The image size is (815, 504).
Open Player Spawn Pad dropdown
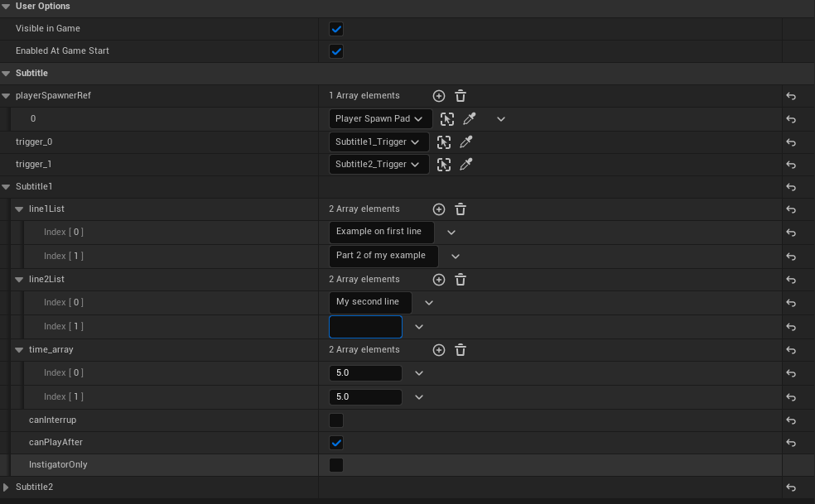(380, 119)
